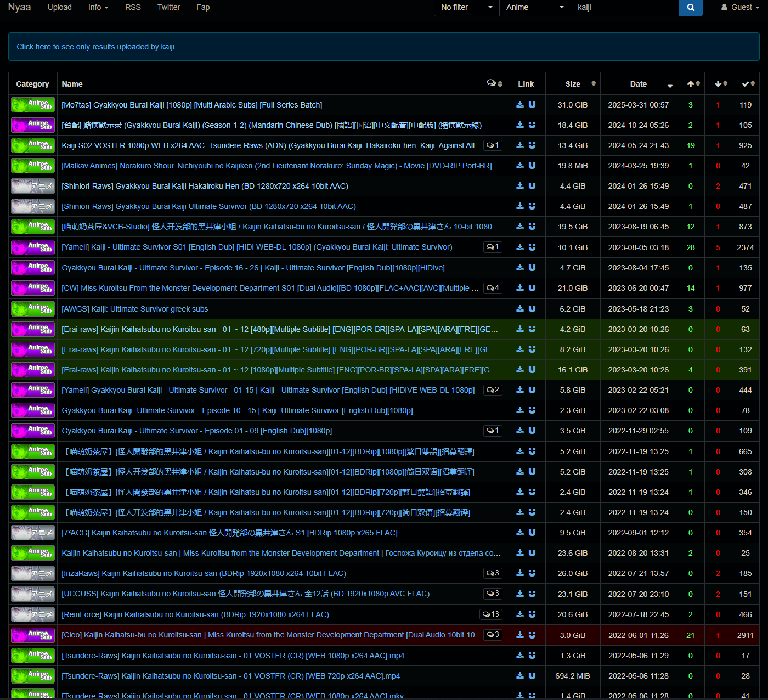Image resolution: width=768 pixels, height=700 pixels.
Task: Open the Guest account dropdown
Action: click(x=740, y=8)
